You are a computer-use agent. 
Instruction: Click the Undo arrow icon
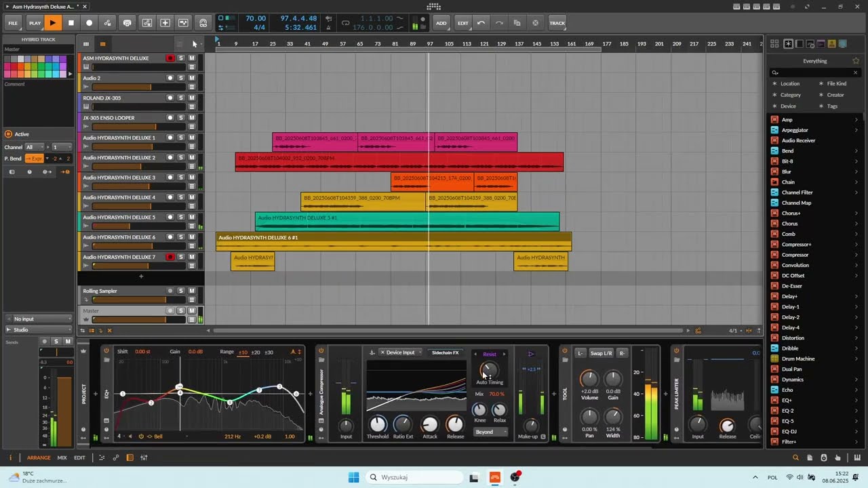coord(481,23)
